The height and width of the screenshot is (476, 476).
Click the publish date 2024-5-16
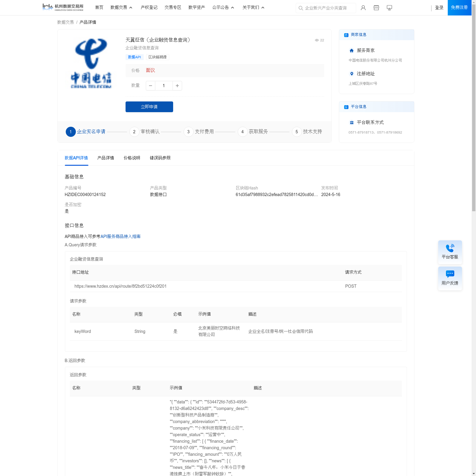click(x=331, y=195)
